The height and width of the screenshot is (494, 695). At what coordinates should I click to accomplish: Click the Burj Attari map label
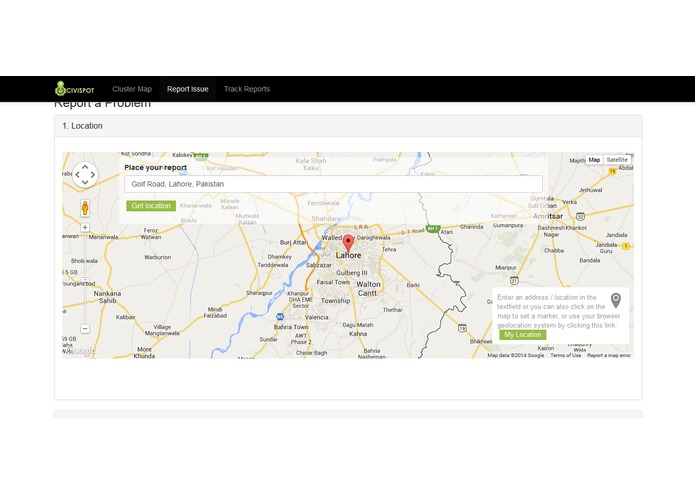293,242
